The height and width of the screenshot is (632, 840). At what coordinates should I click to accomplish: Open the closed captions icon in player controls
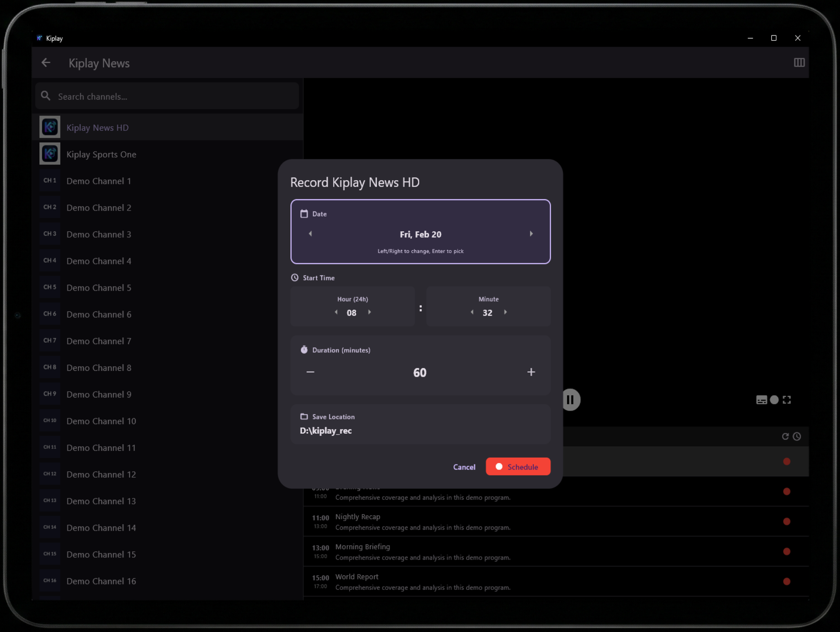pyautogui.click(x=761, y=400)
